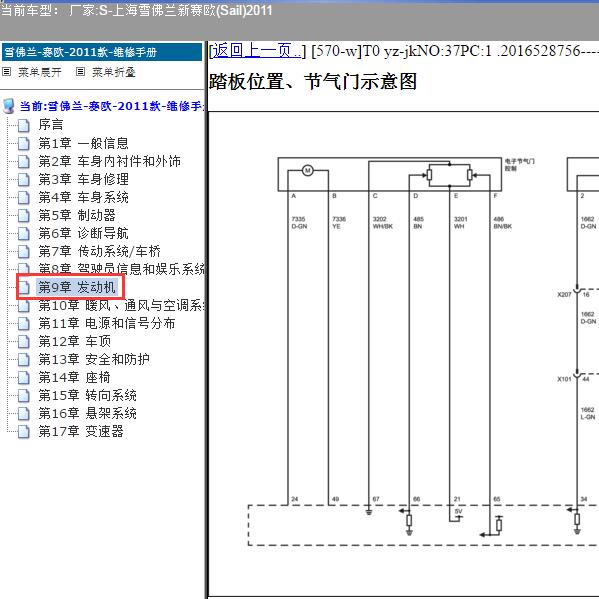Click the motor M symbol in diagram
The height and width of the screenshot is (599, 599).
[308, 170]
